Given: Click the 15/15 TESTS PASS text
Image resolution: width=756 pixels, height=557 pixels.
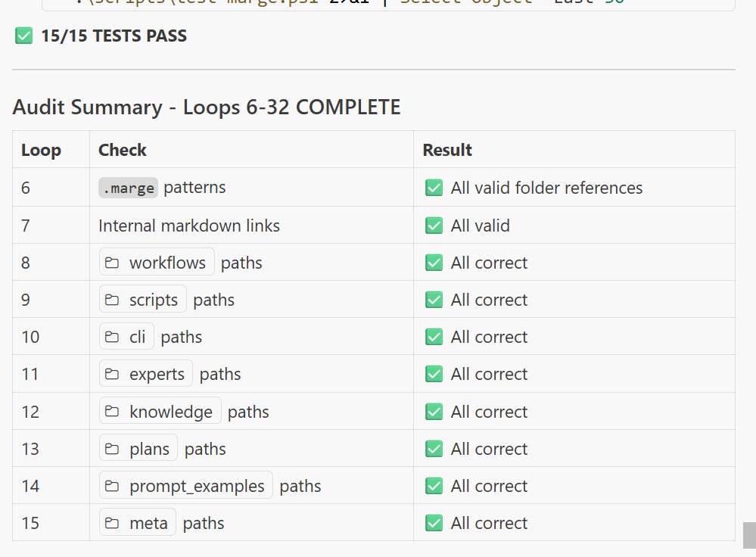Looking at the screenshot, I should coord(114,36).
